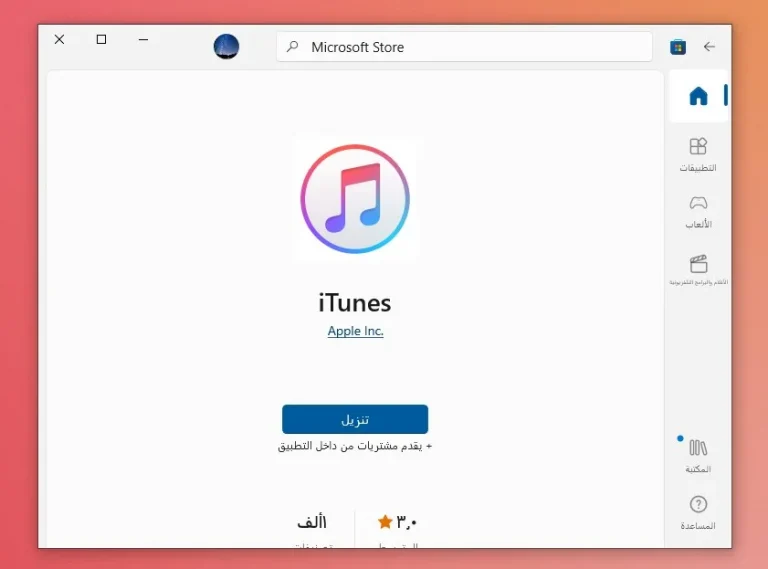Open the Apple Inc. publisher link
Image resolution: width=768 pixels, height=569 pixels.
pyautogui.click(x=356, y=331)
